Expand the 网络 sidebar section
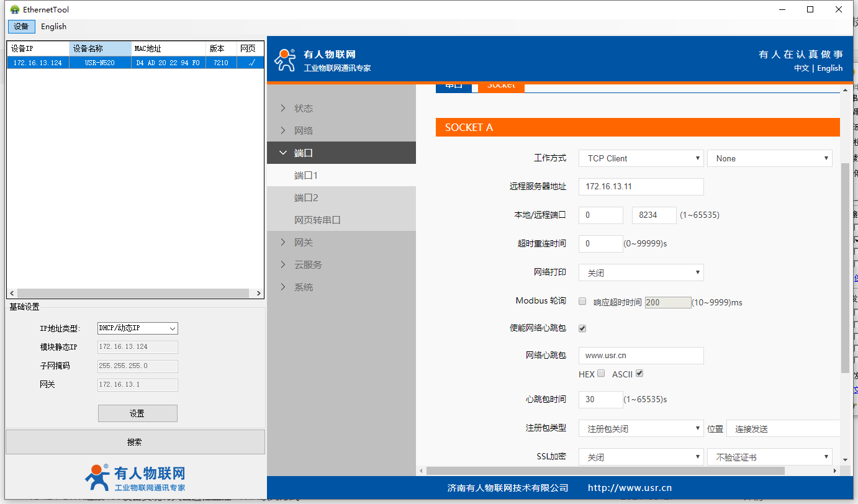Viewport: 858px width, 504px height. [x=304, y=131]
